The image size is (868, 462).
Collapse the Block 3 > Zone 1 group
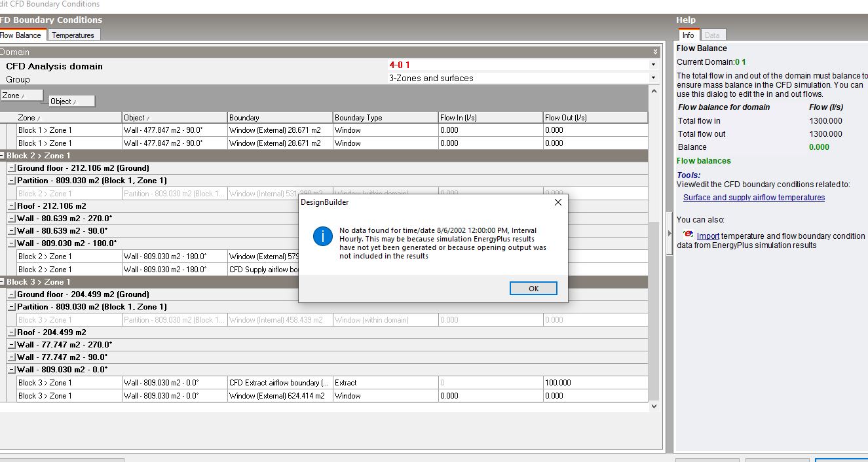coord(3,282)
